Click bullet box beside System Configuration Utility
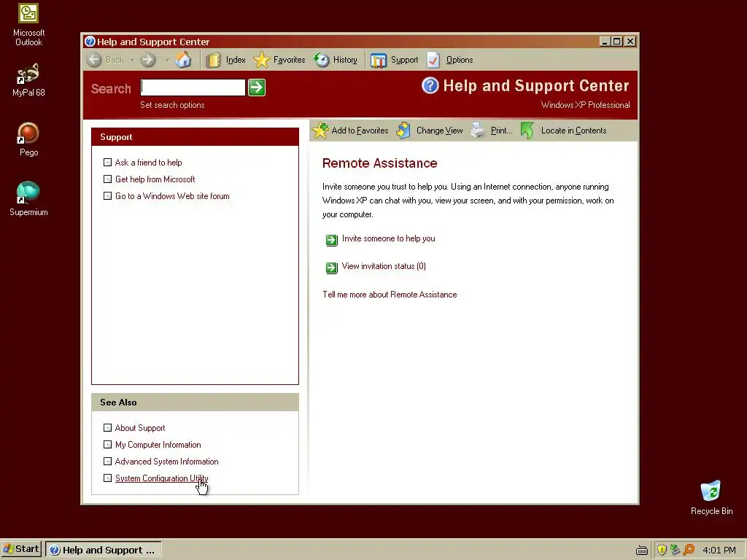 108,478
